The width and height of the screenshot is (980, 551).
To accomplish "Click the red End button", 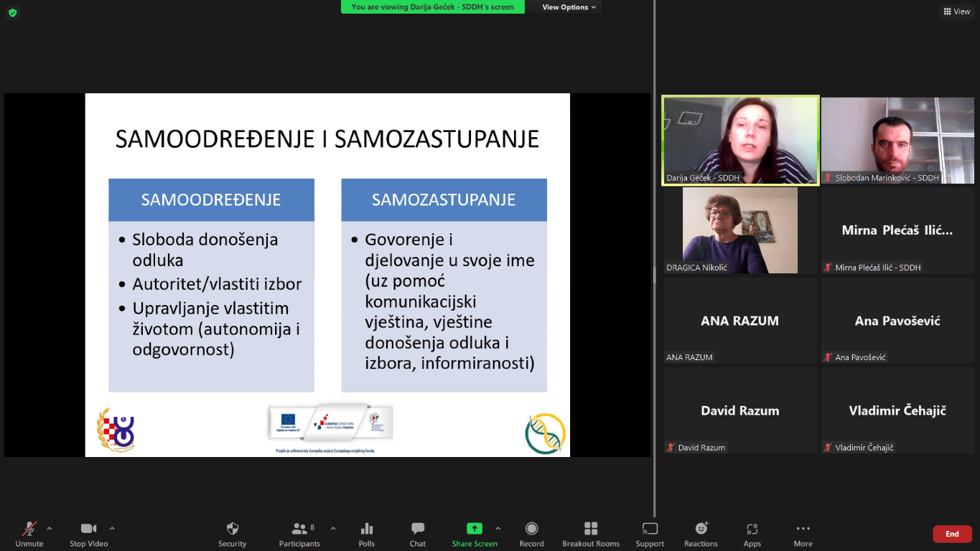I will pos(952,534).
